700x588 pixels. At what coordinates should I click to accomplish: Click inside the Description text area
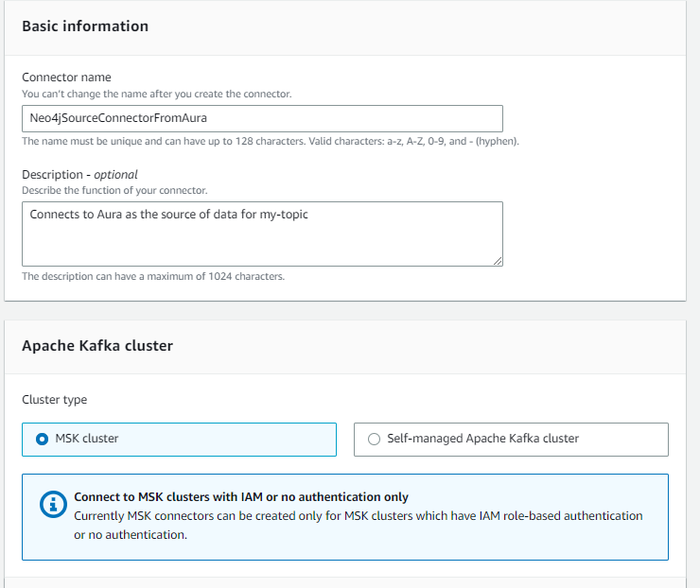(263, 233)
